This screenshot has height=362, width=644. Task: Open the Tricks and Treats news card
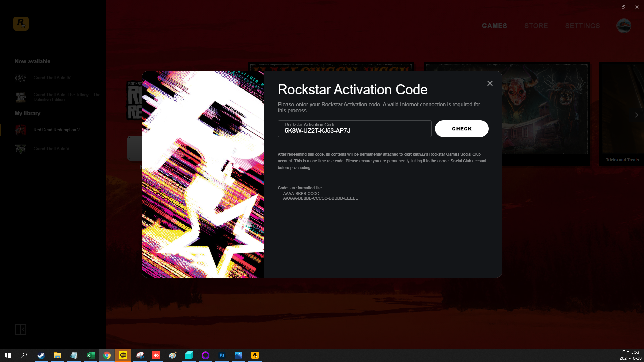[622, 114]
